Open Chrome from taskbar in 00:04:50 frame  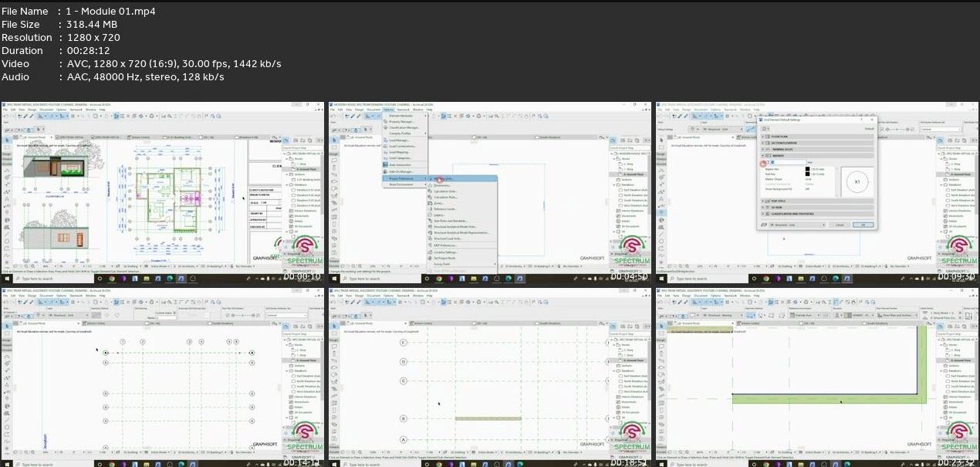(x=439, y=279)
